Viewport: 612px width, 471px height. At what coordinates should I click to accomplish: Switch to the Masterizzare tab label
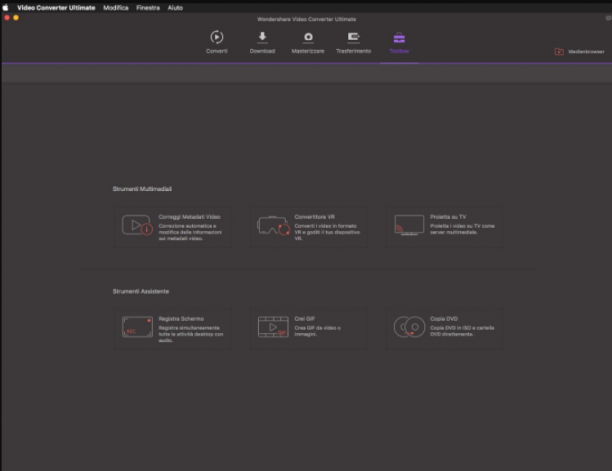tap(308, 51)
